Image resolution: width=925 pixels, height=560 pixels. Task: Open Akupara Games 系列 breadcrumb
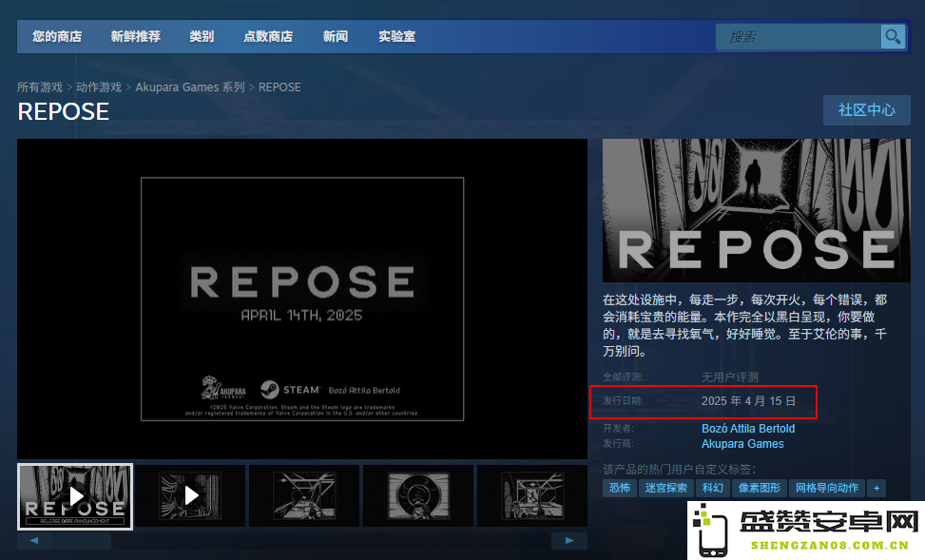pyautogui.click(x=190, y=87)
